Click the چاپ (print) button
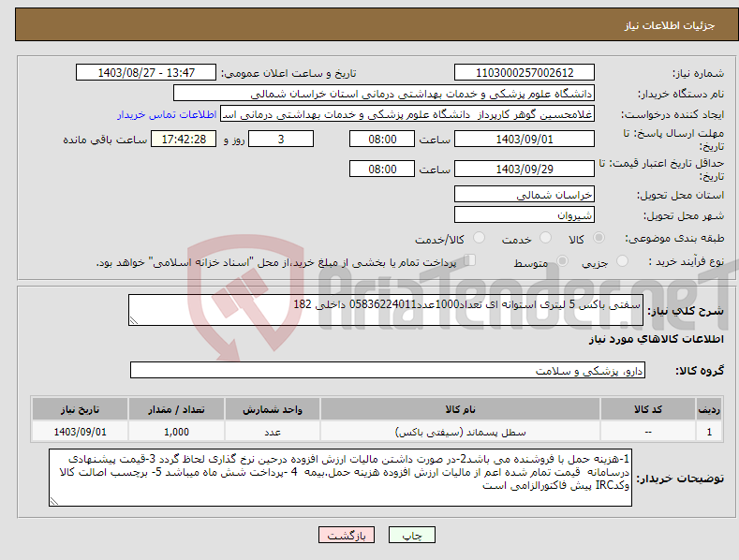The height and width of the screenshot is (560, 739). point(411,535)
